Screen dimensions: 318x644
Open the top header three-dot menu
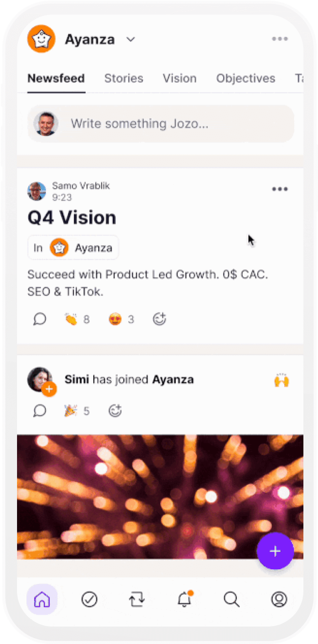pyautogui.click(x=279, y=39)
